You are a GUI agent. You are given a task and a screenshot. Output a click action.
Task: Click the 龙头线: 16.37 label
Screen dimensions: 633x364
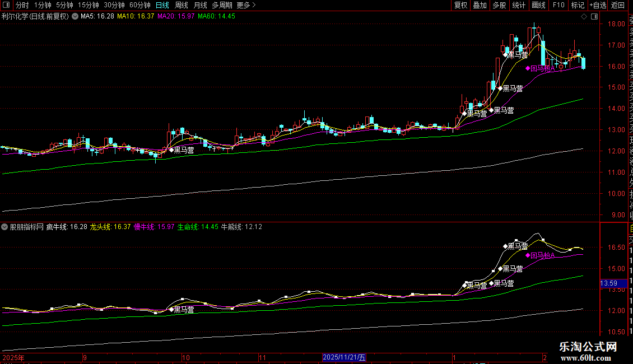(x=110, y=227)
